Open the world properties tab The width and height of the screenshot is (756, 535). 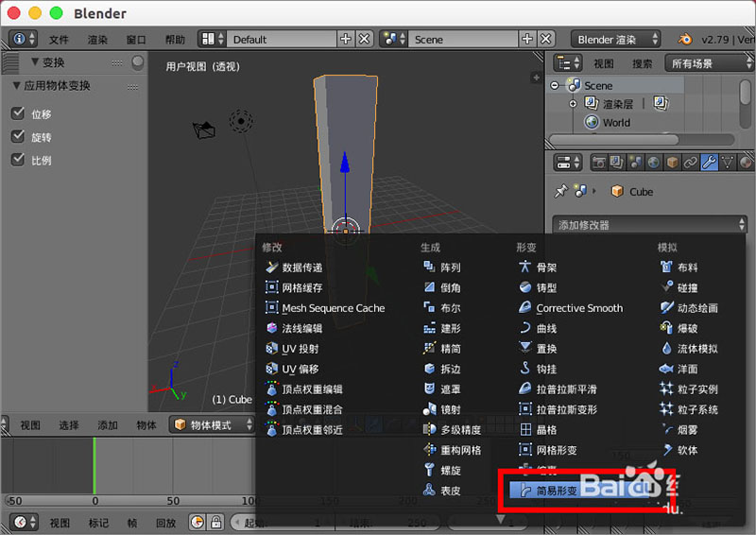click(653, 163)
